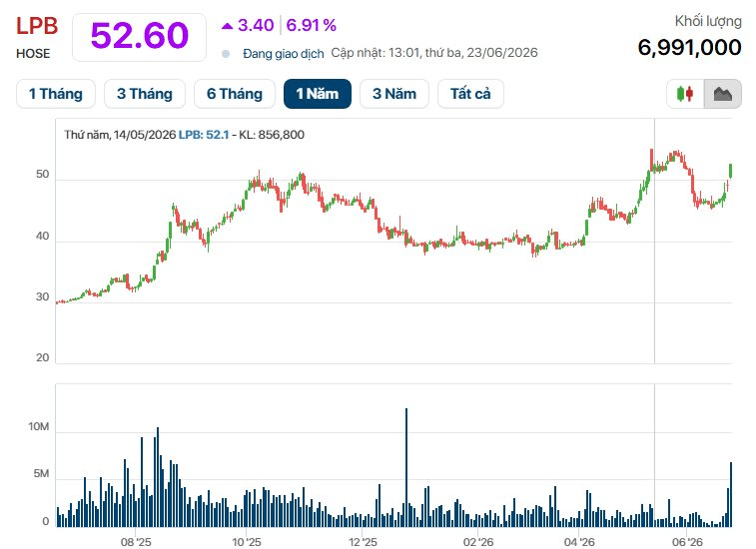Click the purple up-arrow price change icon
Image resolution: width=756 pixels, height=549 pixels.
[x=227, y=26]
